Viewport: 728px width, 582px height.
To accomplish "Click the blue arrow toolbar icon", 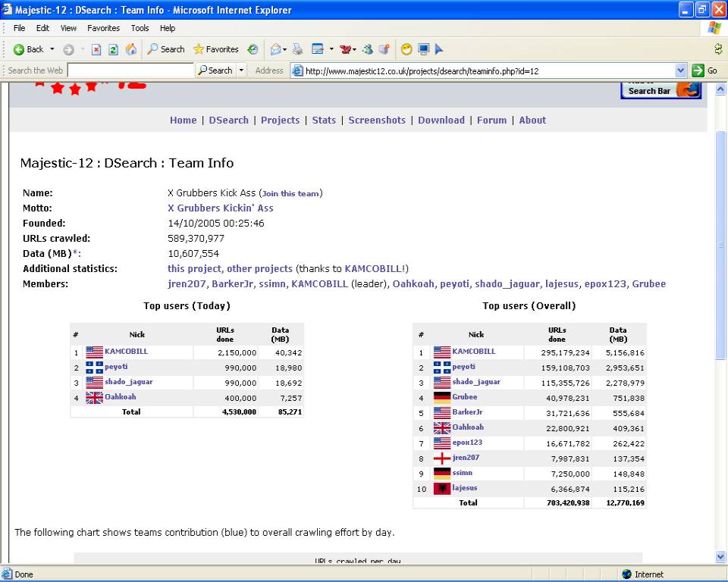I will click(439, 49).
